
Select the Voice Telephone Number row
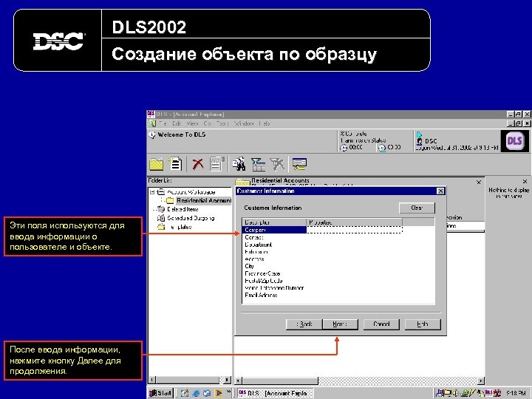(274, 287)
